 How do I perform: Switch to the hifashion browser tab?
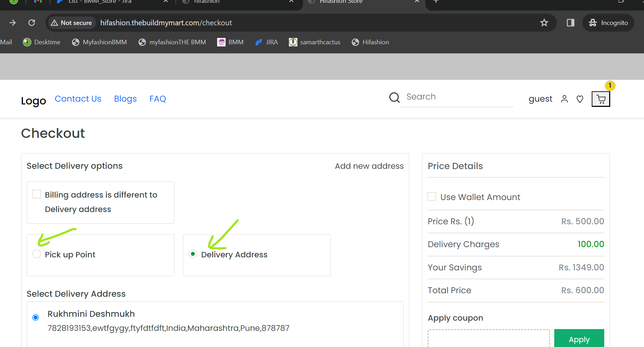[x=239, y=2]
